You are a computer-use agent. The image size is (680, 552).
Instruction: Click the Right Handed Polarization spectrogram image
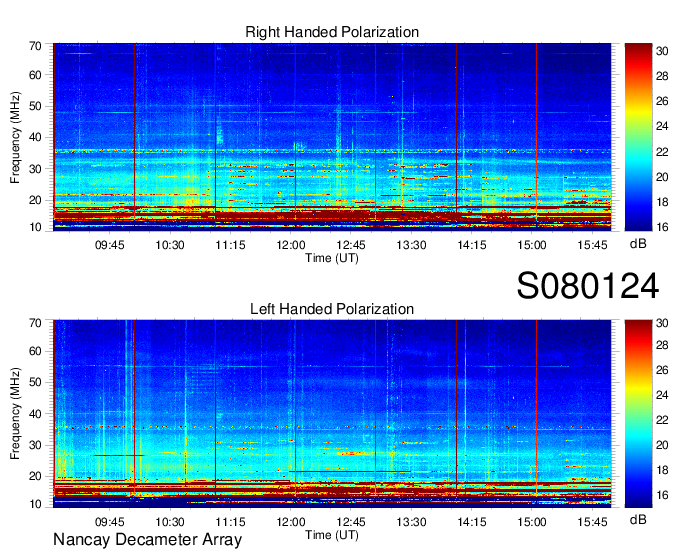(332, 137)
